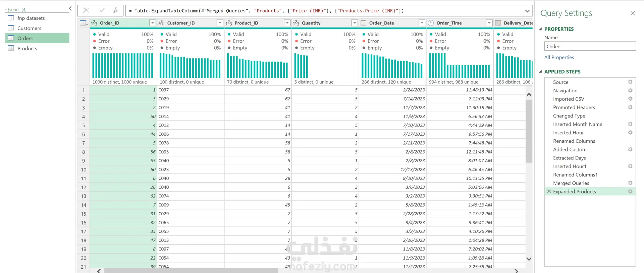Click the cell showing 11:48:13 PM
The width and height of the screenshot is (644, 273).
(x=460, y=90)
